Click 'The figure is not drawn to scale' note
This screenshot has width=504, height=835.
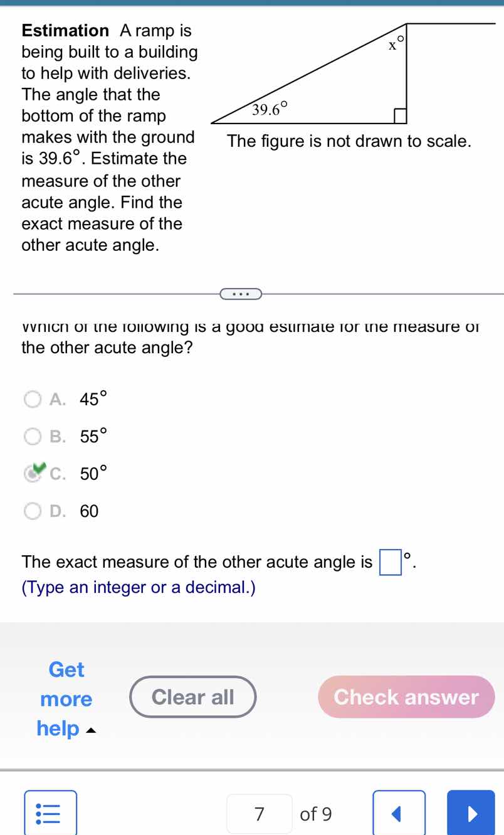[349, 141]
